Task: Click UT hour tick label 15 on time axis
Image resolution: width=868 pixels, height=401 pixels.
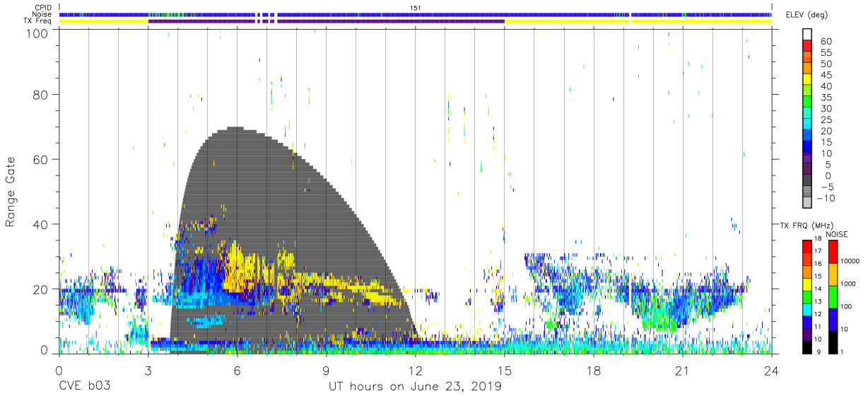Action: point(504,371)
